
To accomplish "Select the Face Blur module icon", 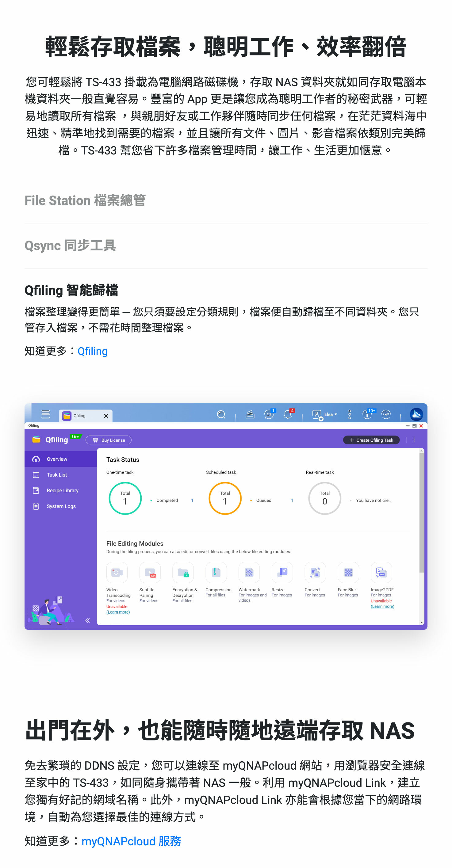I will [348, 573].
